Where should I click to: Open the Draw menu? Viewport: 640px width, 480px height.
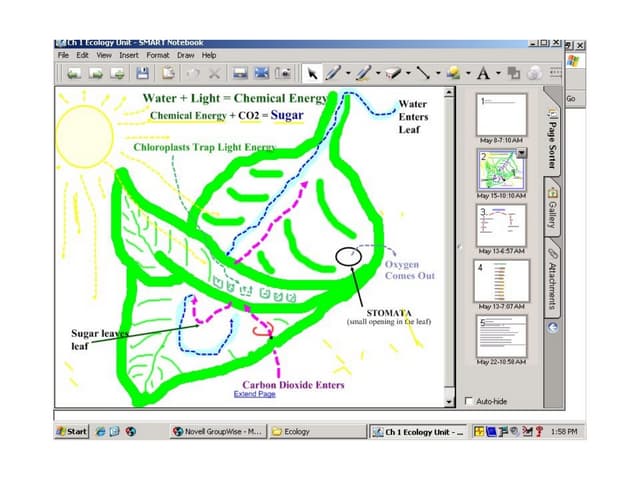pos(185,55)
